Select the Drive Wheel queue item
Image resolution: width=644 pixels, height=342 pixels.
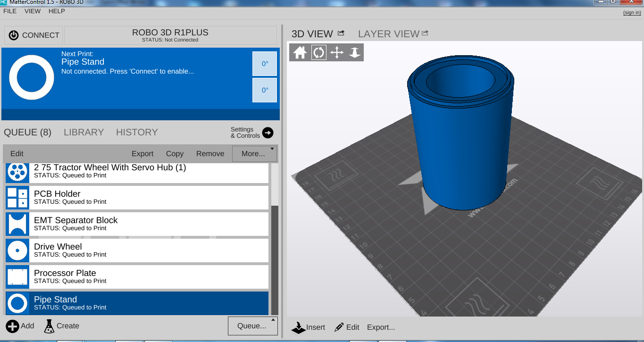[137, 250]
